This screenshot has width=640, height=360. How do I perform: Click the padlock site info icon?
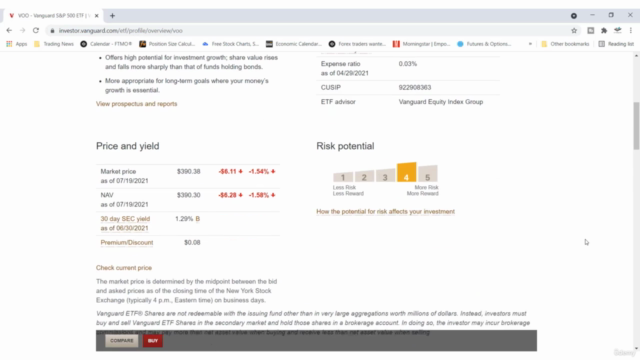52,31
